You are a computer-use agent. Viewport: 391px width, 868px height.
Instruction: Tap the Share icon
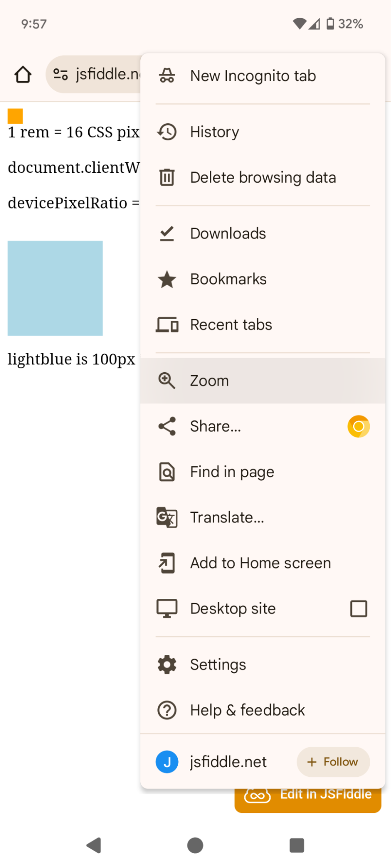coord(167,426)
